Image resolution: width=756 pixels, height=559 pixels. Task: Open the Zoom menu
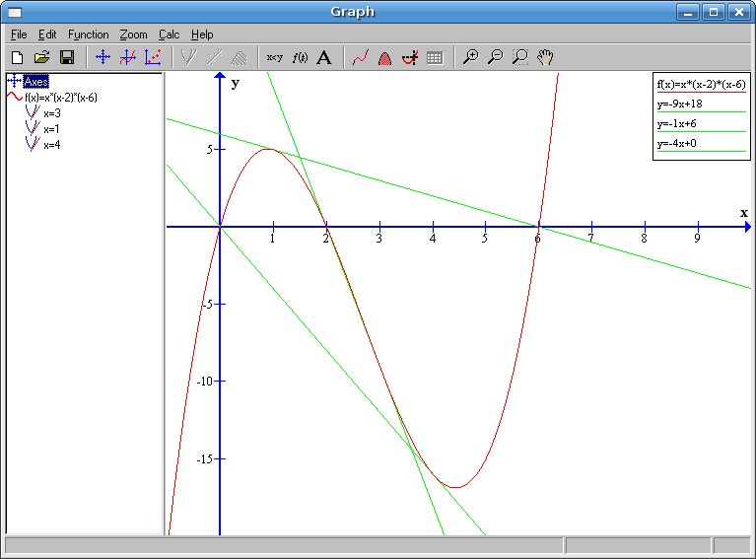[133, 35]
